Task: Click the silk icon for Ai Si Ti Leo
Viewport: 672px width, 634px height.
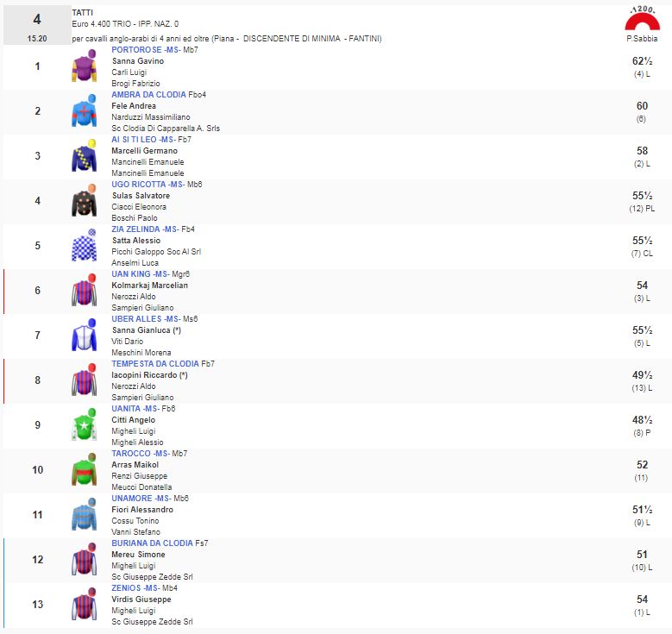Action: point(84,156)
